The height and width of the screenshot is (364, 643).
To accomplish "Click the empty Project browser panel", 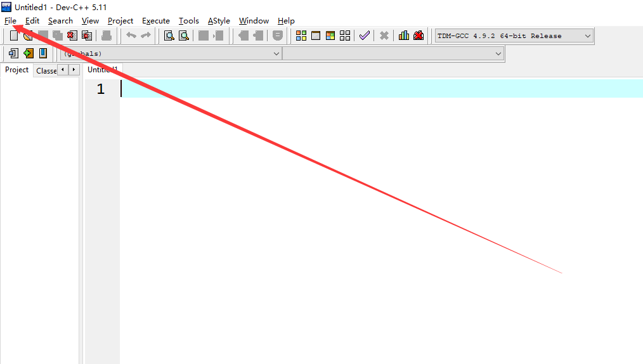I will [x=40, y=221].
